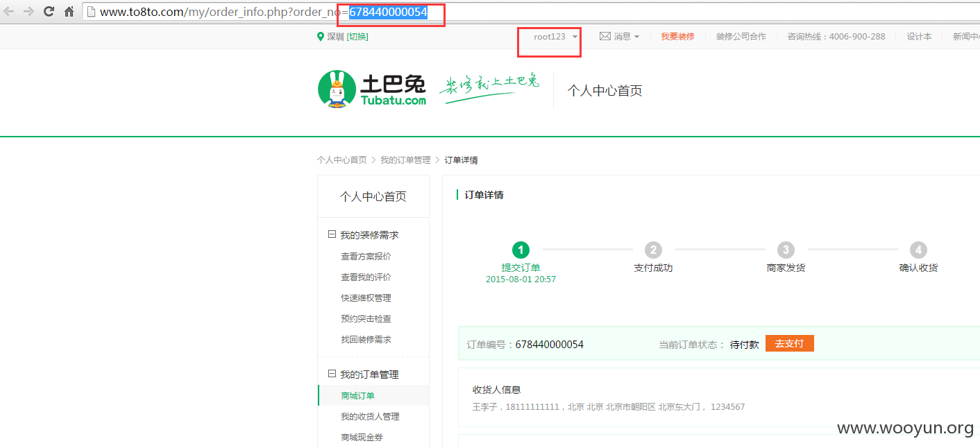Image resolution: width=980 pixels, height=448 pixels.
Task: Open the root123 account dropdown
Action: tap(555, 37)
